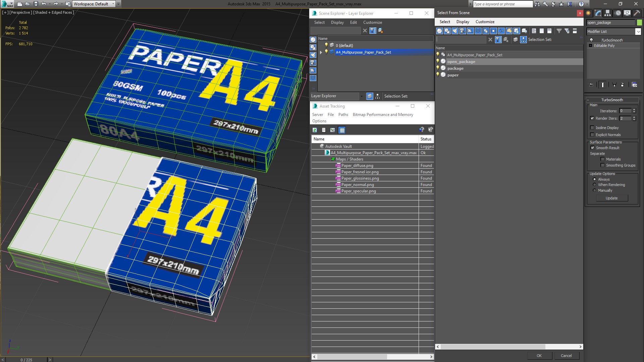
Task: Enable the Explicit Normals checkbox
Action: pyautogui.click(x=592, y=135)
